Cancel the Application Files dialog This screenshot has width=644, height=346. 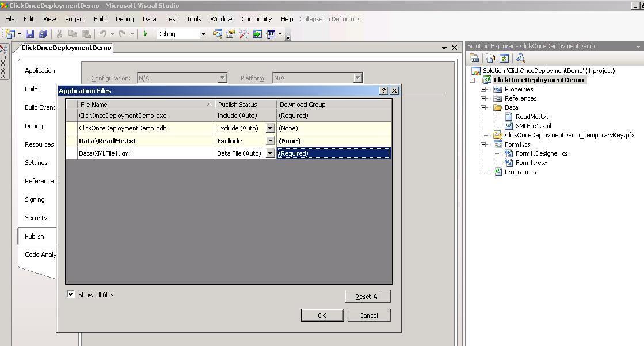pos(368,316)
